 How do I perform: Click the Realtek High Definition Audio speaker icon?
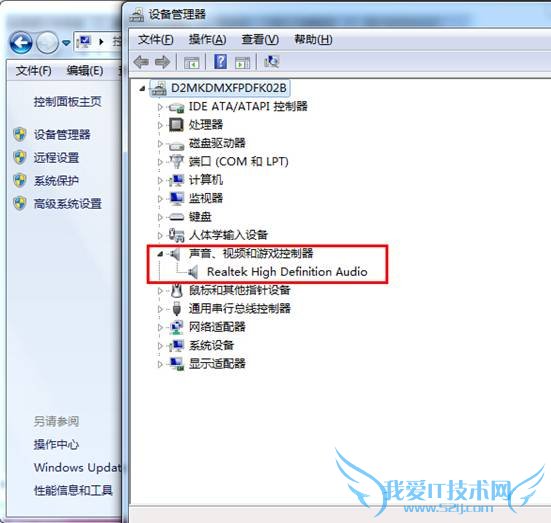pos(193,272)
